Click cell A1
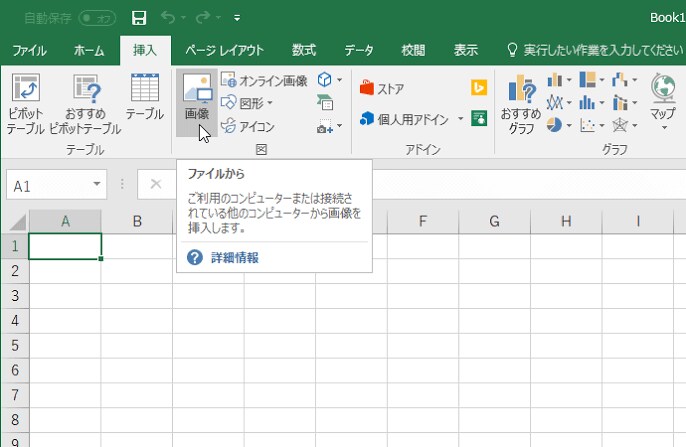 (65, 246)
